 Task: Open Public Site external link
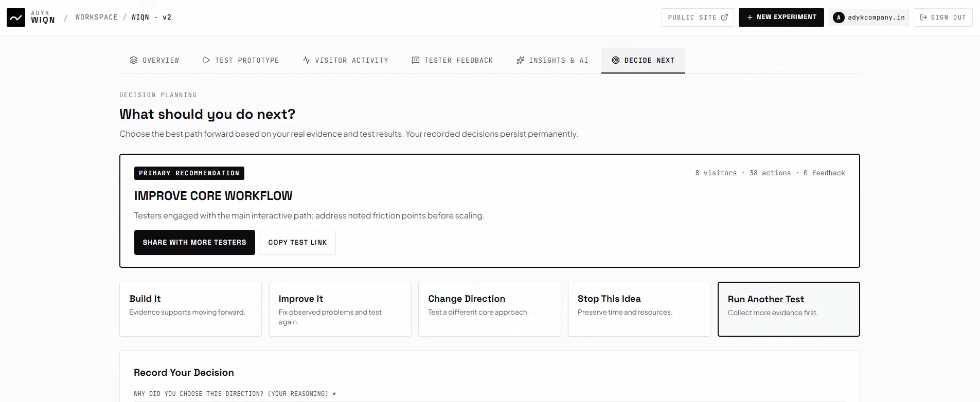(698, 17)
